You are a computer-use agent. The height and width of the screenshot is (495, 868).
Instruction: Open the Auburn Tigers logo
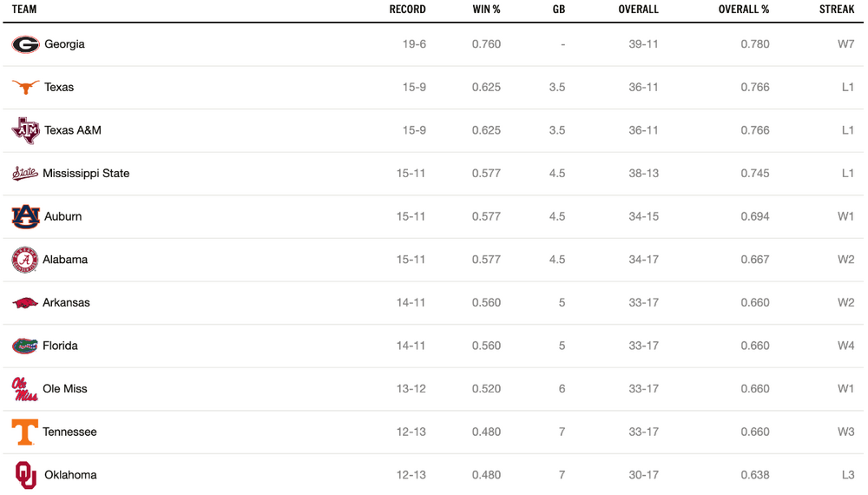tap(25, 216)
